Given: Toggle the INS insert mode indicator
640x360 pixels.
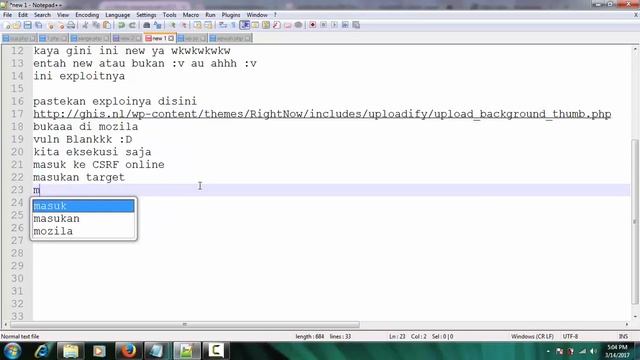Looking at the screenshot, I should pyautogui.click(x=623, y=336).
